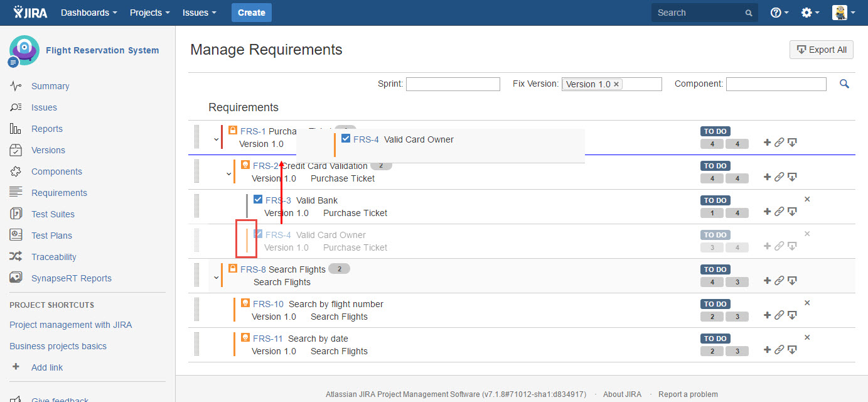Remove Version 1.0 filter tag
Image resolution: width=868 pixels, height=402 pixels.
(x=616, y=84)
